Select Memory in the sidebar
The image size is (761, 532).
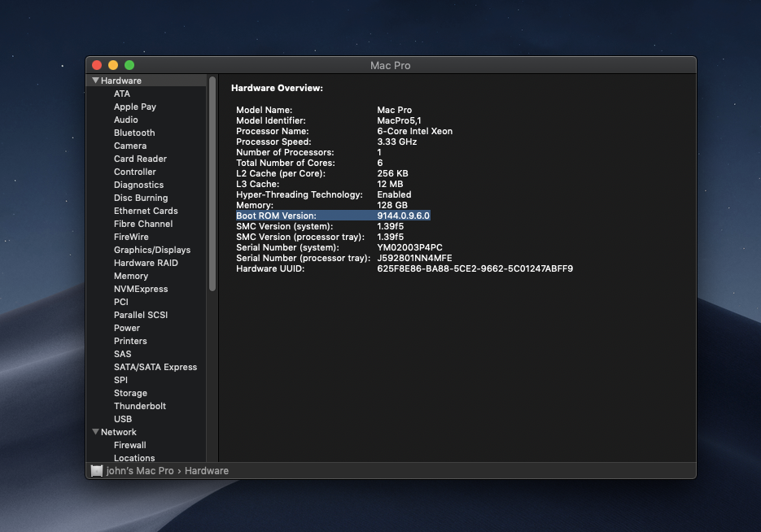(x=131, y=276)
